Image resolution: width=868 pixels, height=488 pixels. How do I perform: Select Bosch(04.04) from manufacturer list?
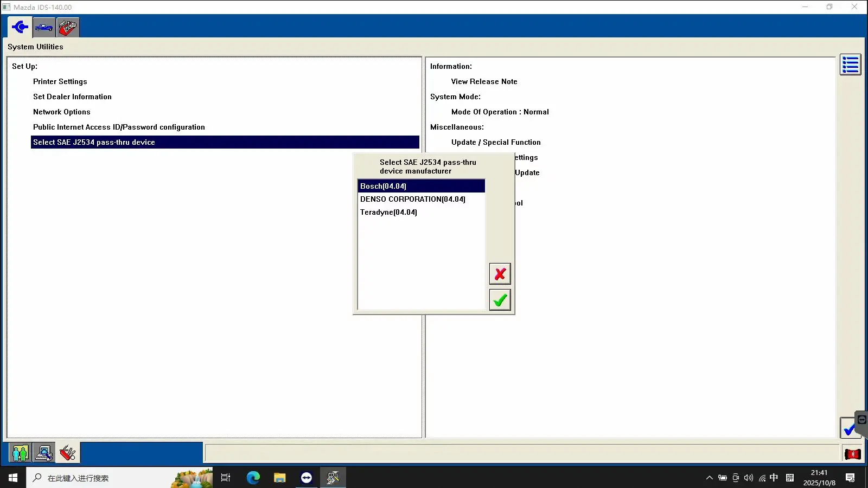383,186
